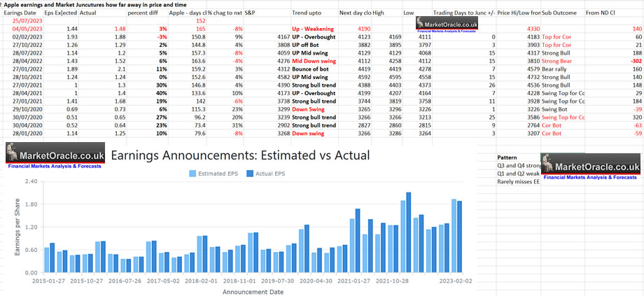The image size is (644, 296).
Task: Select the 'Pattern' heading cell
Action: 519,157
